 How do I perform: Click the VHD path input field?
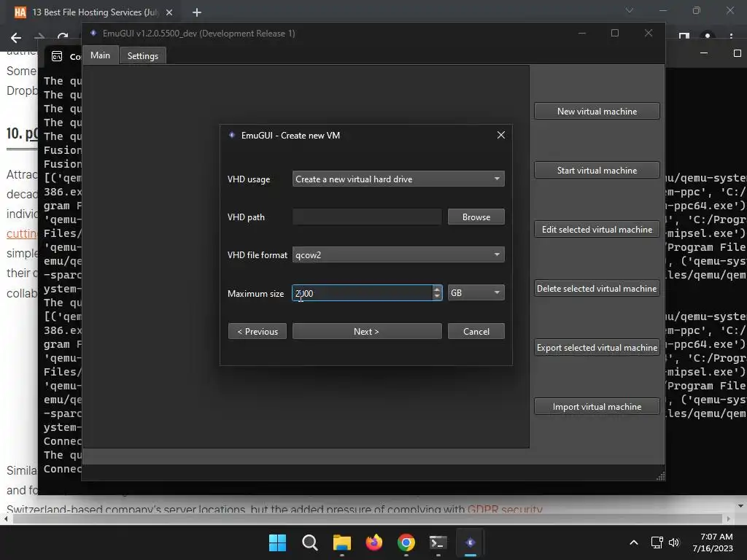coord(367,217)
